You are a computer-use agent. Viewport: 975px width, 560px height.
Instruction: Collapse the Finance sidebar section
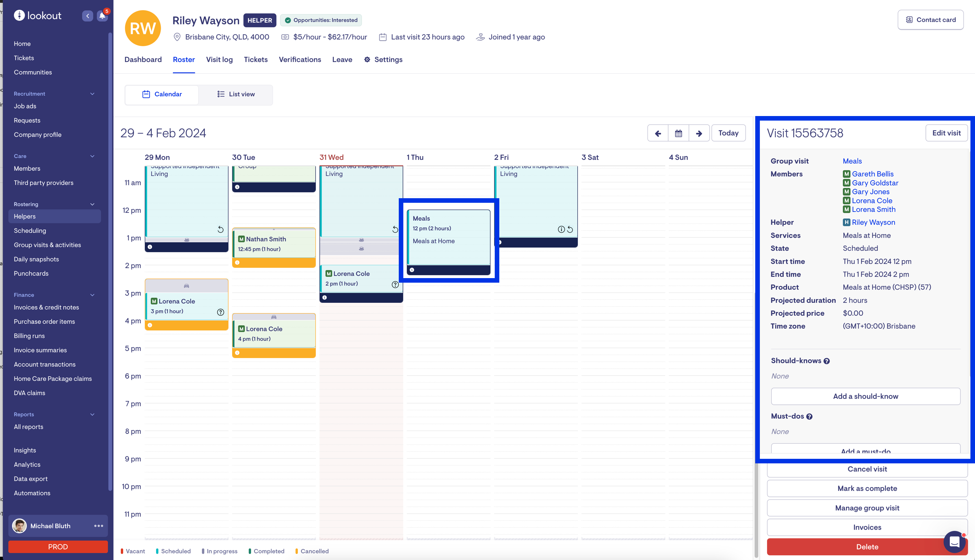point(92,295)
